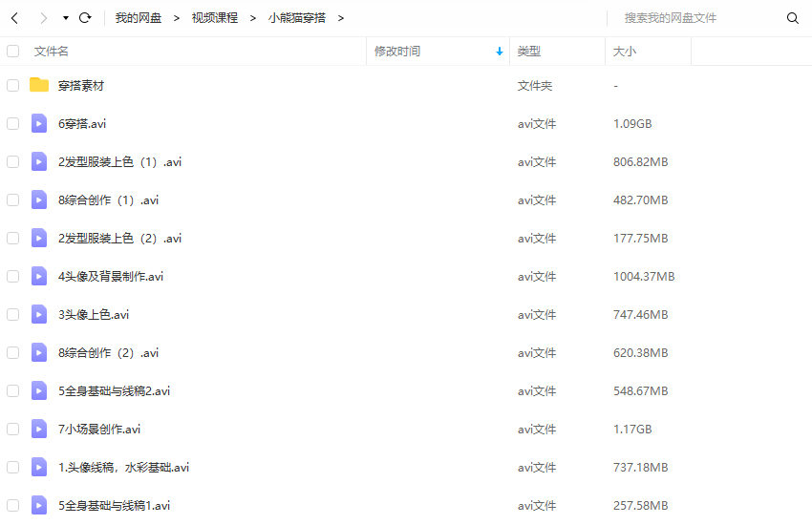
Task: Click the back navigation arrow
Action: pyautogui.click(x=14, y=18)
